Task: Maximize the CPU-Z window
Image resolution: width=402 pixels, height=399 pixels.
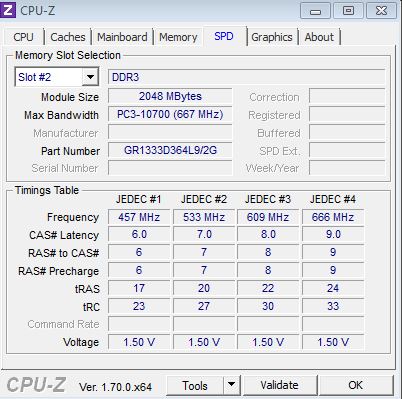Action: tap(348, 11)
